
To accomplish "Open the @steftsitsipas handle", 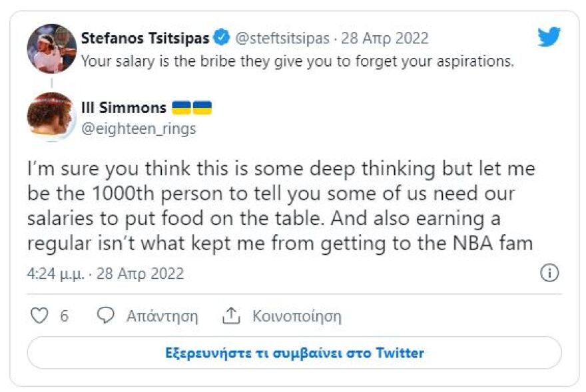I will click(284, 38).
